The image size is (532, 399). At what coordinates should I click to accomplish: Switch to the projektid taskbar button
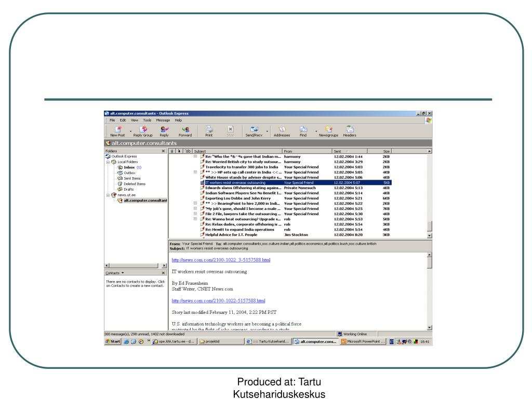pyautogui.click(x=221, y=341)
